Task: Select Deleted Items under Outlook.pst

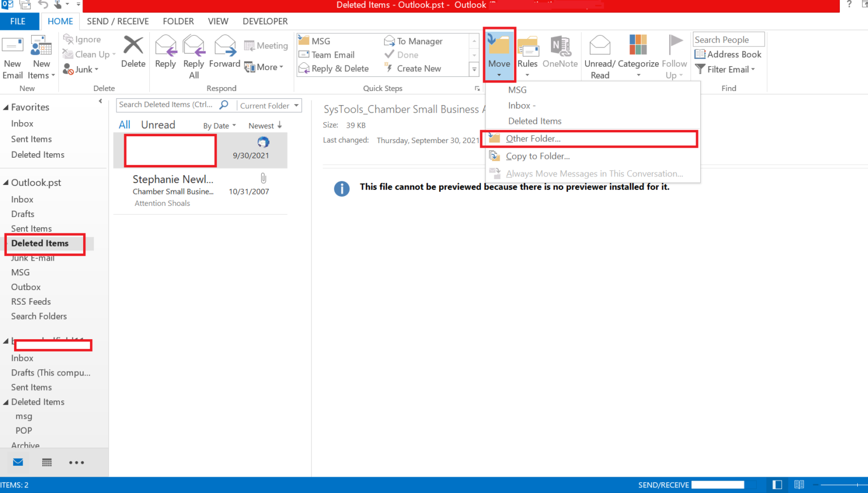Action: coord(40,243)
